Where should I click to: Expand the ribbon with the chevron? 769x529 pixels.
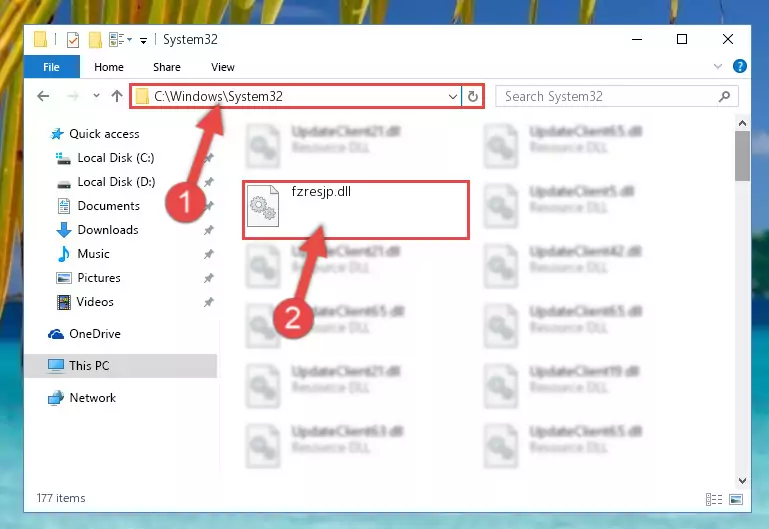718,66
